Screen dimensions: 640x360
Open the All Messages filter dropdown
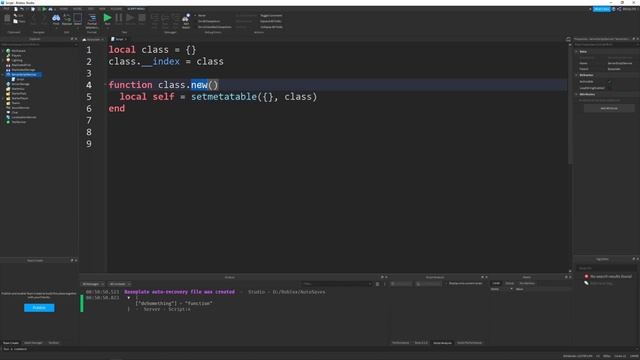(93, 284)
